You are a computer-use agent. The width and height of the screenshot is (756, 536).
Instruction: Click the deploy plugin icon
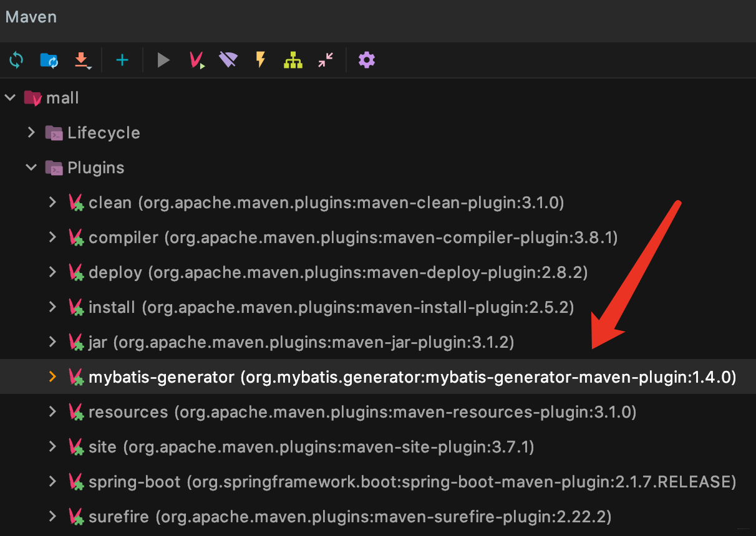tap(76, 272)
